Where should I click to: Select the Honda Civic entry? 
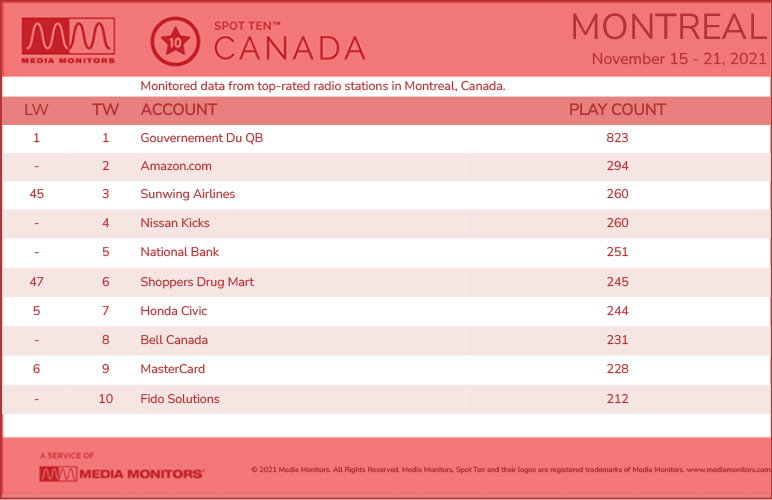pos(174,311)
